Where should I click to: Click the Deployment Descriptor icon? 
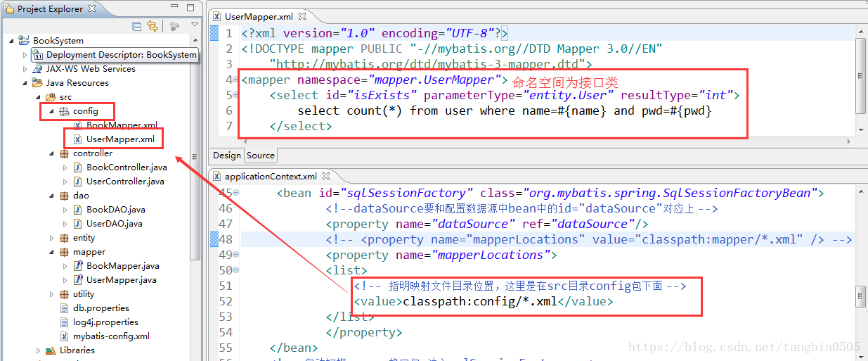tap(38, 55)
